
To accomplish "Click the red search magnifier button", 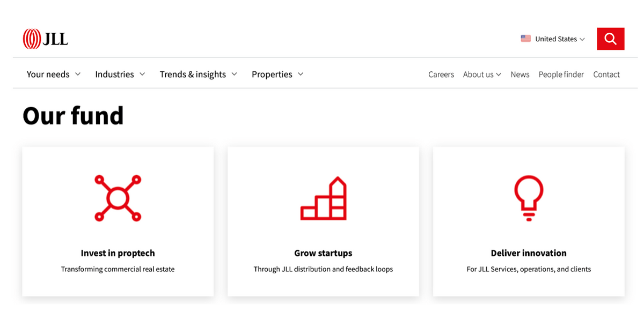I will coord(610,39).
